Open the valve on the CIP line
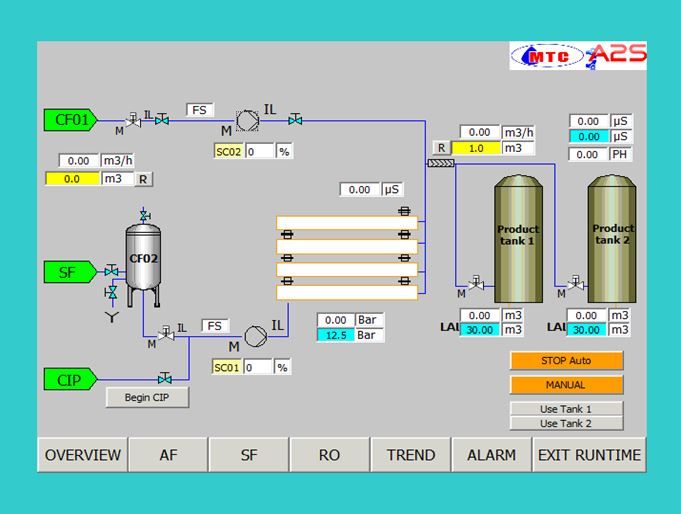The image size is (681, 514). [164, 379]
